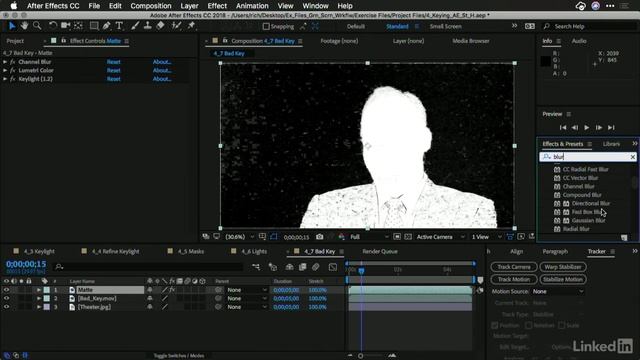Open About for Keylight (1.2)
The width and height of the screenshot is (640, 360).
(162, 79)
